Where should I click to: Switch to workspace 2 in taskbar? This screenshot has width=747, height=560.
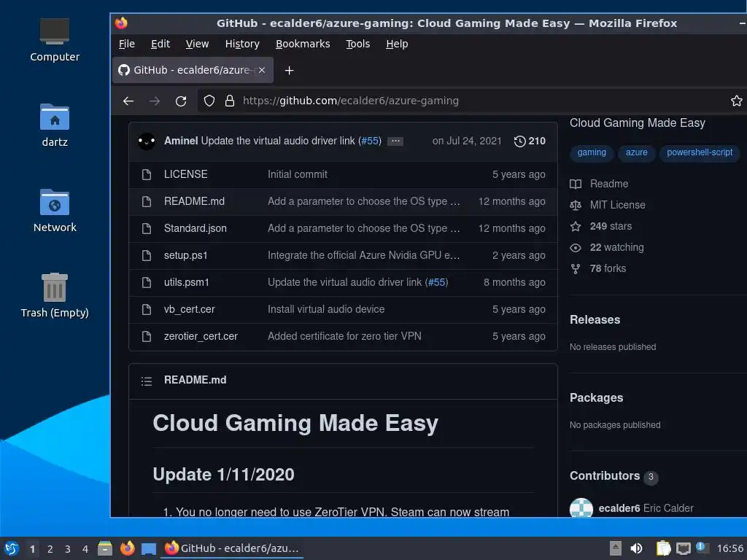tap(50, 549)
